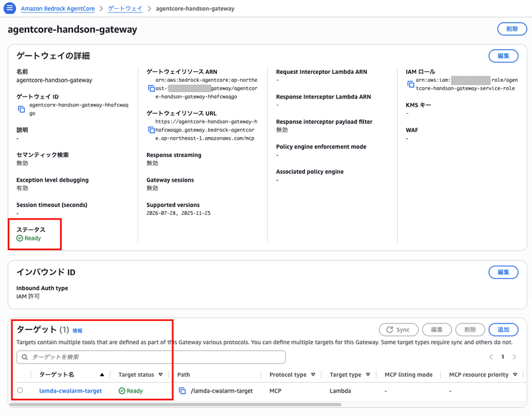Click the Path column header
The image size is (532, 416).
coord(184,375)
